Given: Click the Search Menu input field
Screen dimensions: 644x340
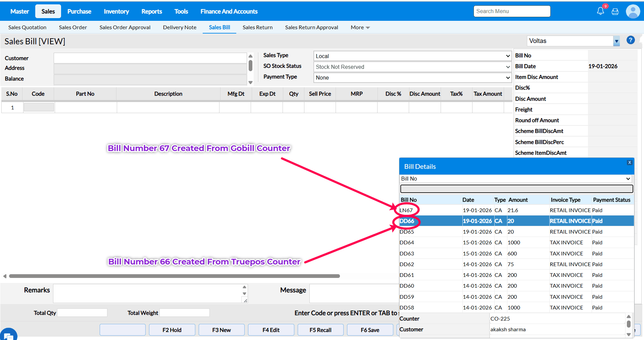Looking at the screenshot, I should 512,11.
